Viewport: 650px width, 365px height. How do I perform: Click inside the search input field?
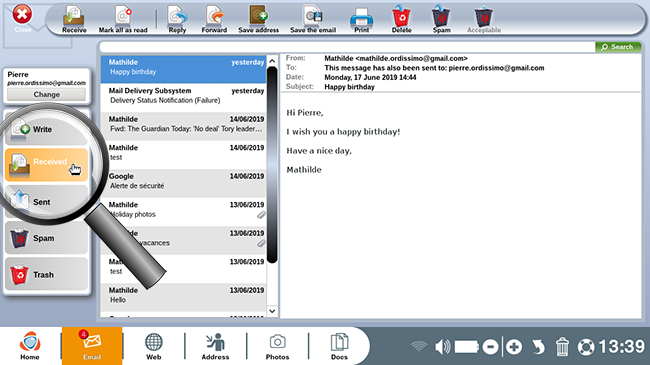pyautogui.click(x=347, y=47)
